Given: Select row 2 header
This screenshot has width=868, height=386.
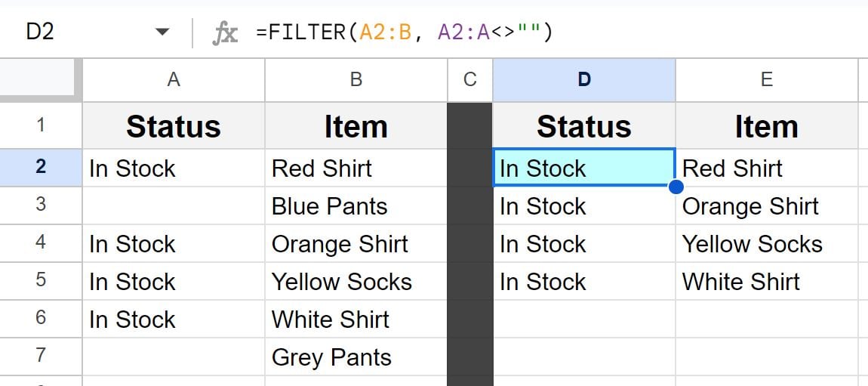Looking at the screenshot, I should point(41,167).
